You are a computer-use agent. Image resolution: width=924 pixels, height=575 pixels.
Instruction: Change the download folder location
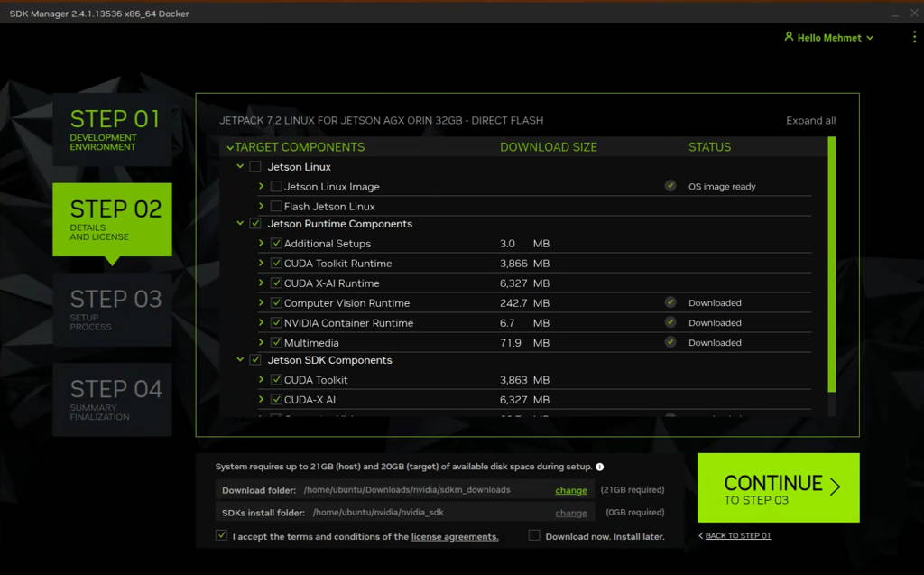(570, 490)
